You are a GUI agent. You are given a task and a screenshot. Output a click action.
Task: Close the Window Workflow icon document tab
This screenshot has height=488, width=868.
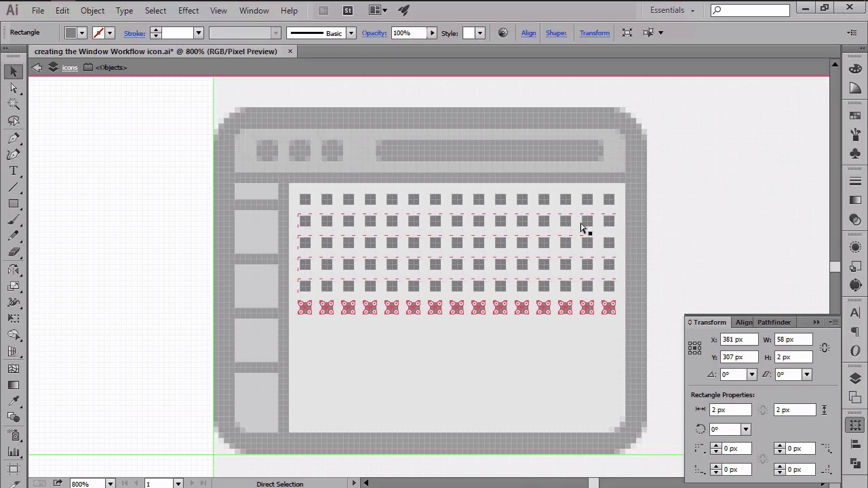click(290, 52)
